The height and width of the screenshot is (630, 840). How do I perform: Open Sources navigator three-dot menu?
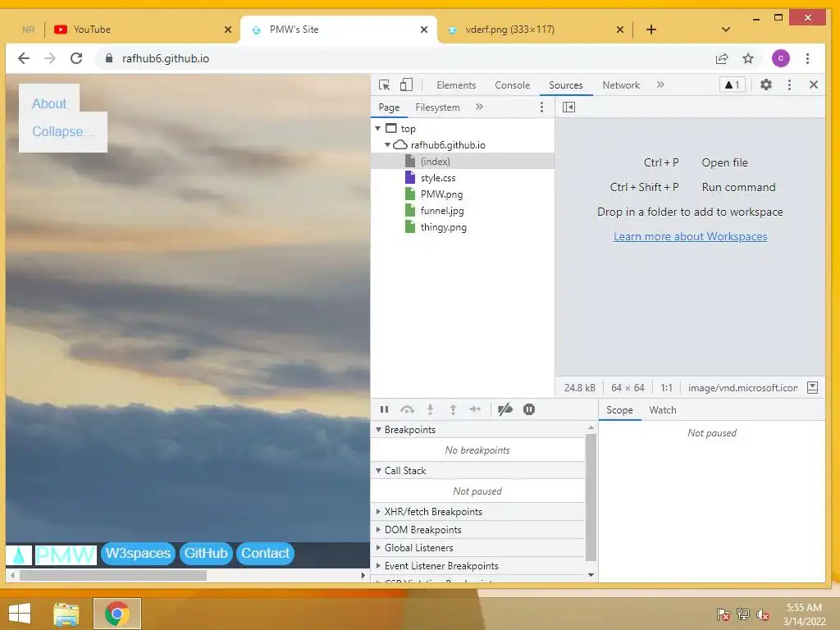[x=541, y=107]
